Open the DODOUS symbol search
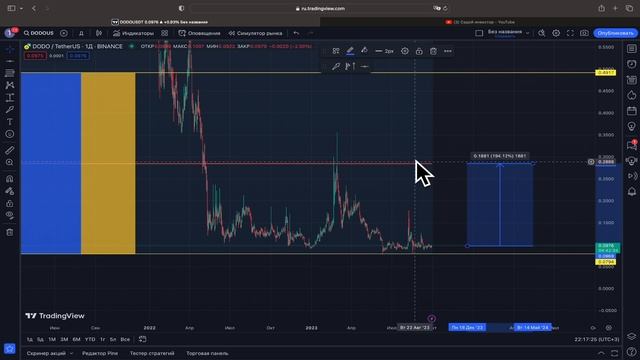The height and width of the screenshot is (360, 640). coord(39,33)
